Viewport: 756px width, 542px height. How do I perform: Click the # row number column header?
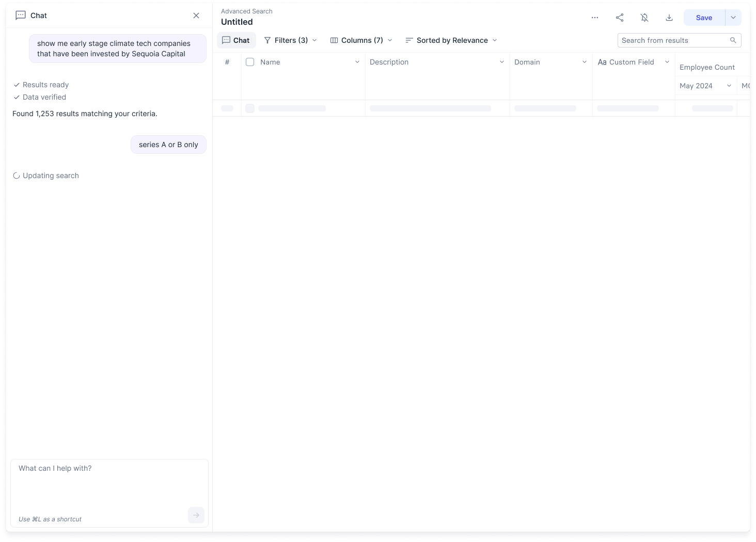coord(227,62)
